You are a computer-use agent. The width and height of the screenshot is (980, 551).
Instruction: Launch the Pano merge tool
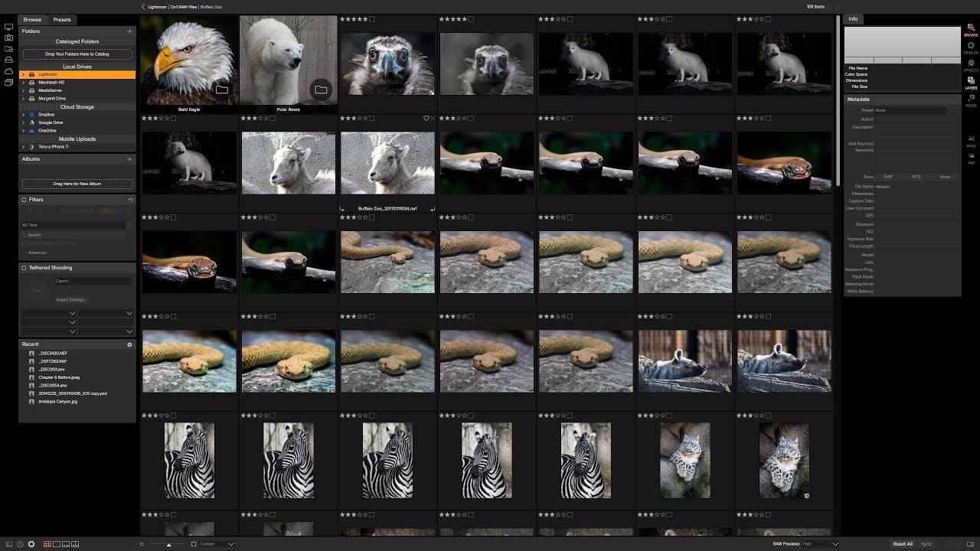tap(971, 140)
